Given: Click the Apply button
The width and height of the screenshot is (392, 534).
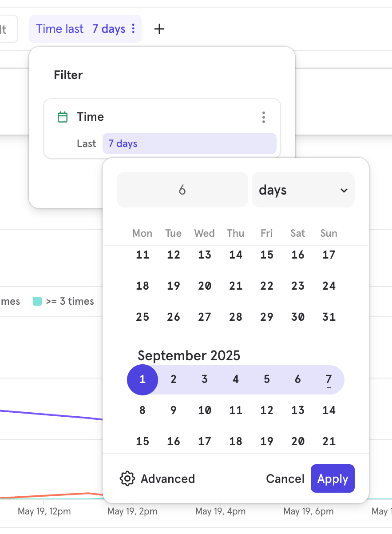Looking at the screenshot, I should coord(333,478).
